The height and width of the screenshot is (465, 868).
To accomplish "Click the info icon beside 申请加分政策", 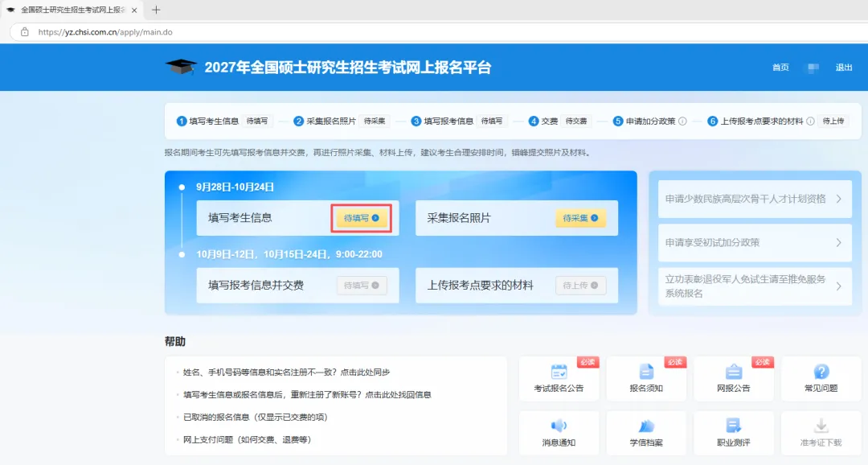I will coord(682,121).
